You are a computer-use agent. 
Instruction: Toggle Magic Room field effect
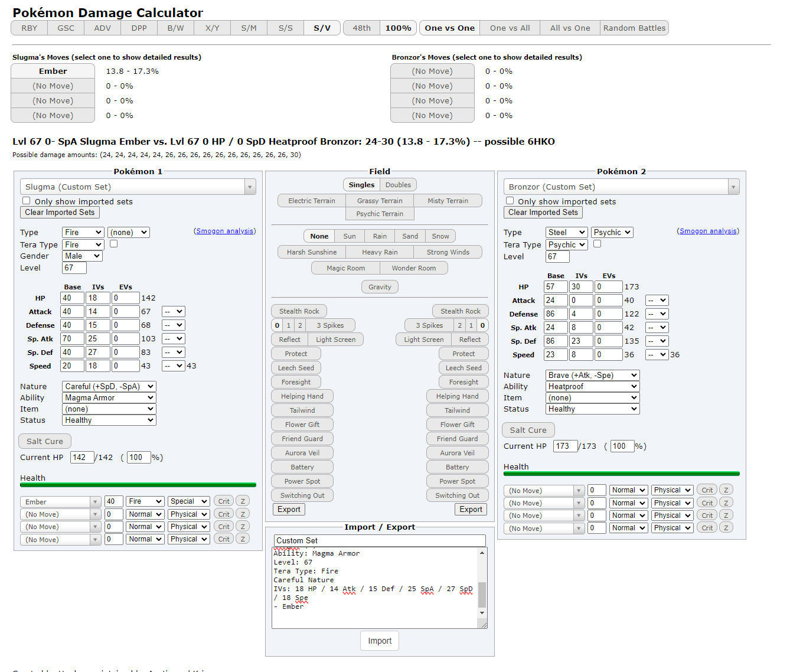346,268
